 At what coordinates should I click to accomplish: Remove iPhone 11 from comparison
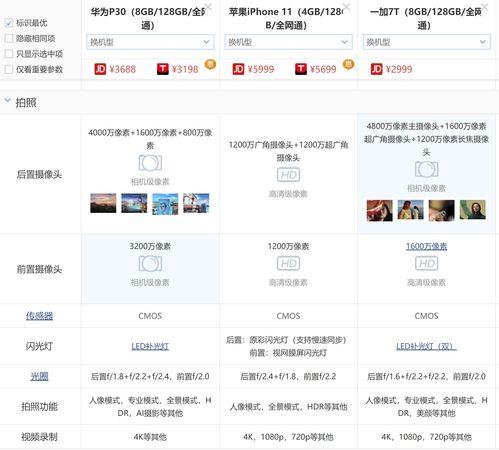click(346, 6)
